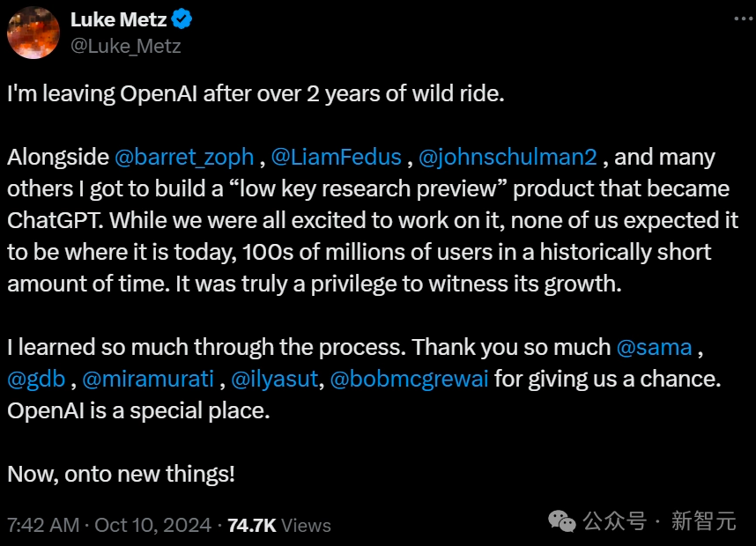The width and height of the screenshot is (756, 546).
Task: Click the WeChat logo icon in the watermark
Action: (561, 521)
